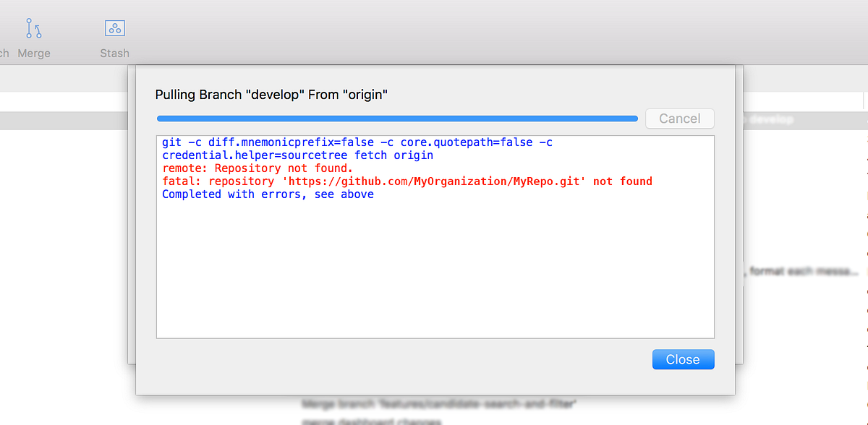
Task: Click the Completed with errors message
Action: (x=268, y=194)
